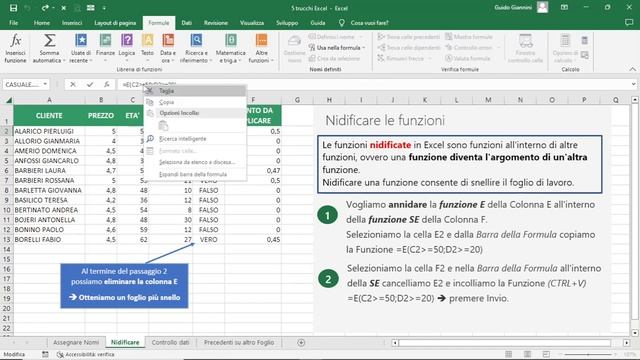The height and width of the screenshot is (360, 640).
Task: Click the paste option clipboard icon
Action: [163, 126]
